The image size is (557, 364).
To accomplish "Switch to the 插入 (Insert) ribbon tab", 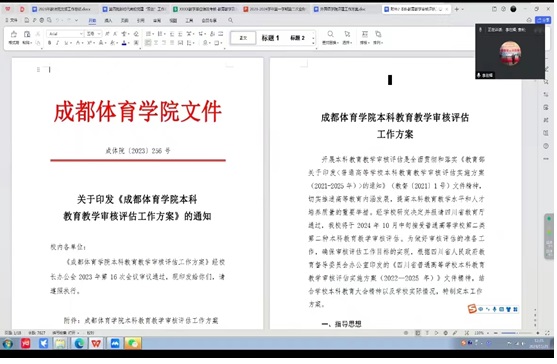I will point(108,21).
